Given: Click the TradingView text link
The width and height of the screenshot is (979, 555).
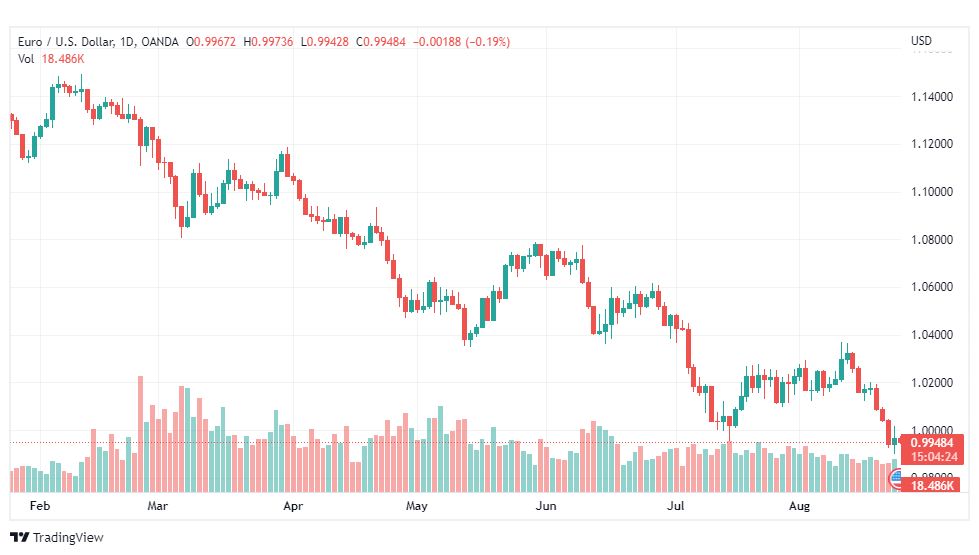Looking at the screenshot, I should coord(68,538).
